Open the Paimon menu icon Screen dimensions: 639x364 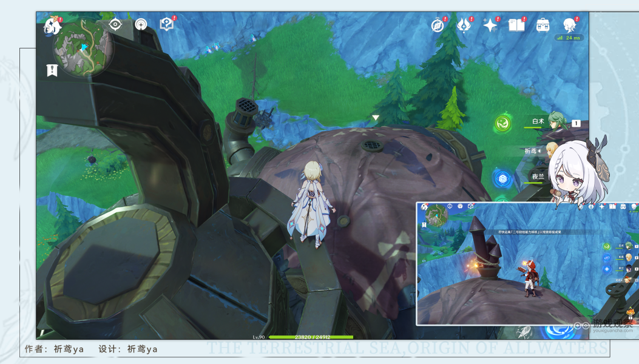(x=53, y=27)
